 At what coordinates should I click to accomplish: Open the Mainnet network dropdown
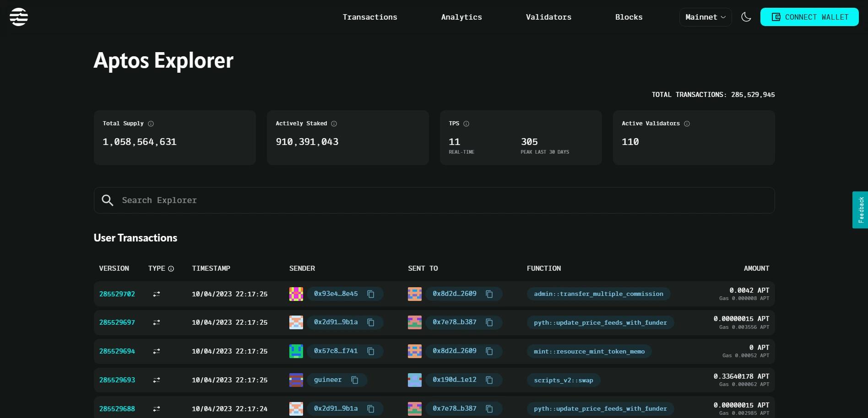[x=705, y=17]
